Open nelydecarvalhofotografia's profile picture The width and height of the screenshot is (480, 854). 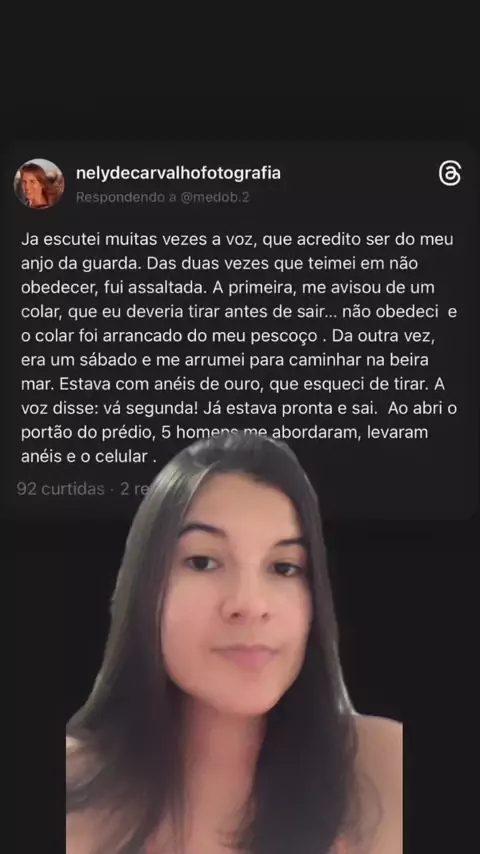click(39, 184)
